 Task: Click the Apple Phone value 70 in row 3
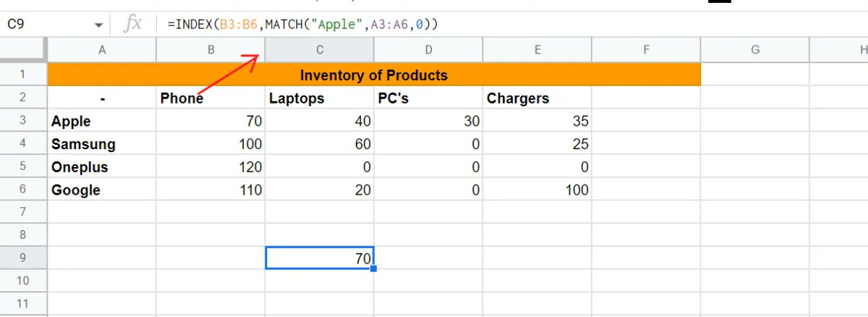[x=210, y=121]
